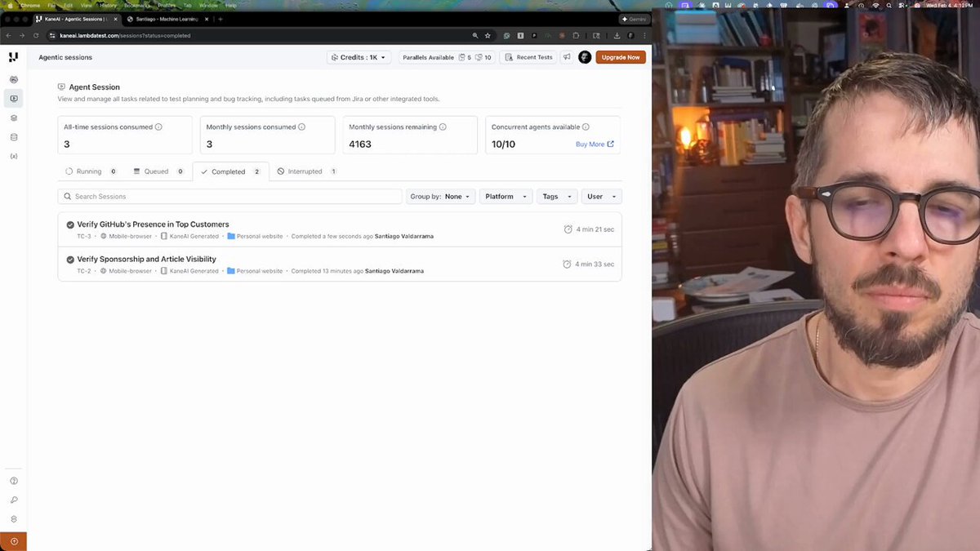The width and height of the screenshot is (980, 551).
Task: Expand the Platform filter dropdown
Action: [x=506, y=197]
